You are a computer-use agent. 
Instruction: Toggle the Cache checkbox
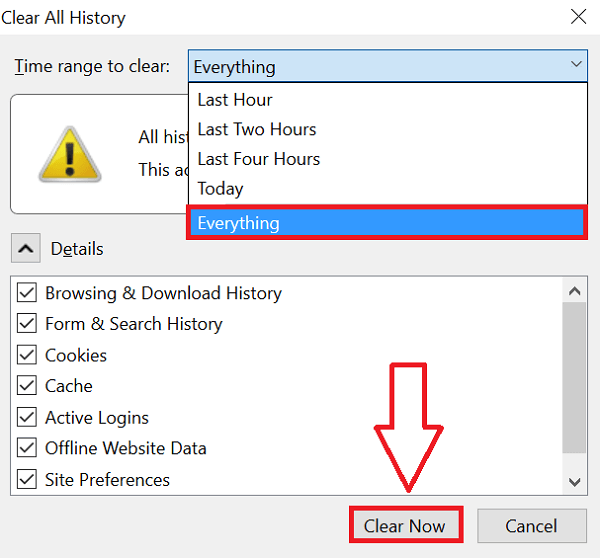27,386
